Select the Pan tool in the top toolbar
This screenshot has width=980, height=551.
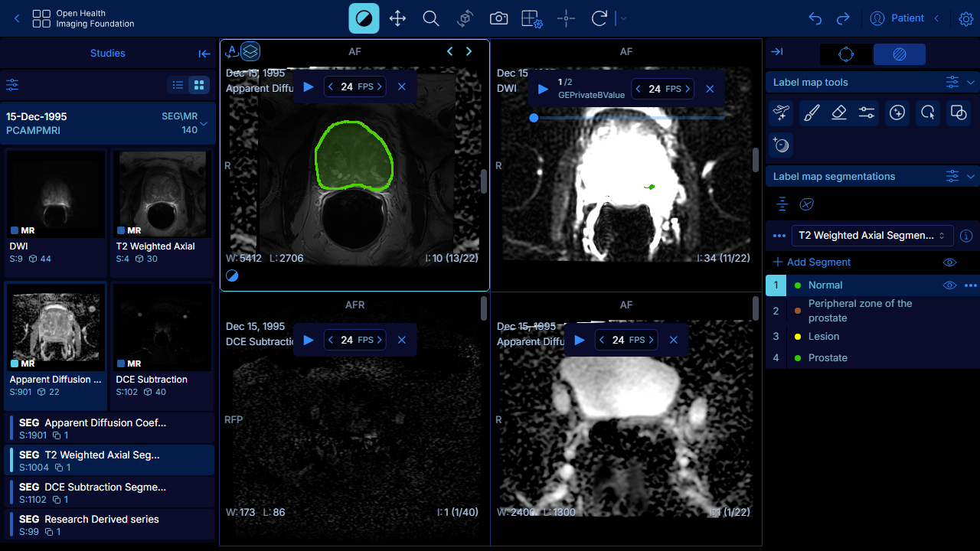[397, 18]
